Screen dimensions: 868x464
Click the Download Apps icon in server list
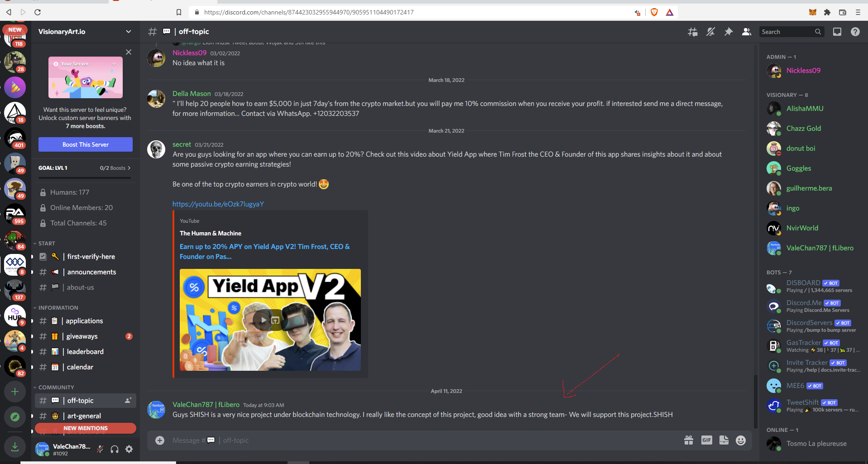[x=15, y=447]
